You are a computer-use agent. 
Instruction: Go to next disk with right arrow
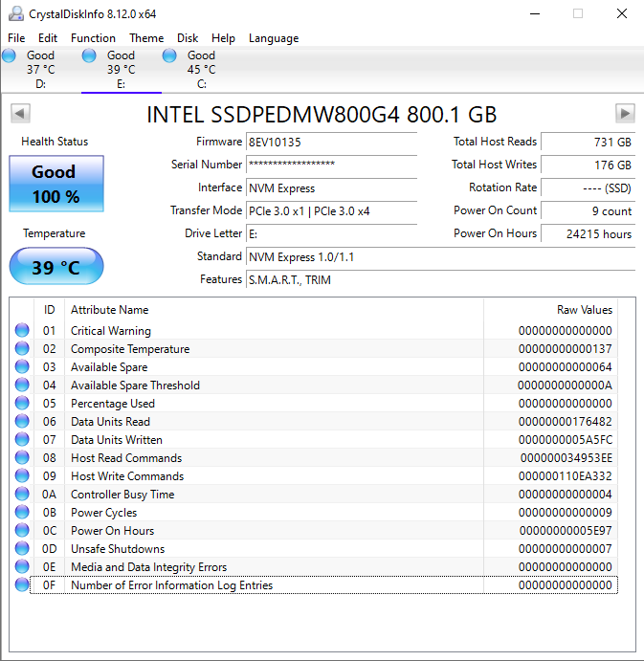625,114
